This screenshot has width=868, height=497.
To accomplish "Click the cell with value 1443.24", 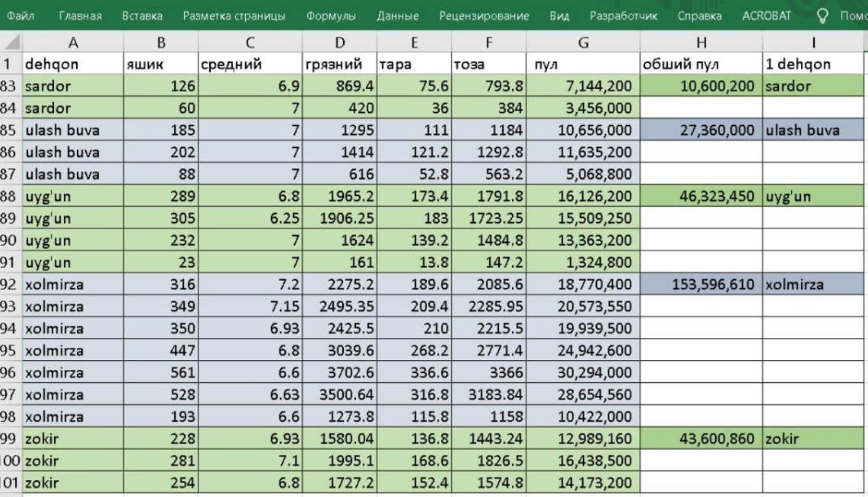I will (x=488, y=438).
